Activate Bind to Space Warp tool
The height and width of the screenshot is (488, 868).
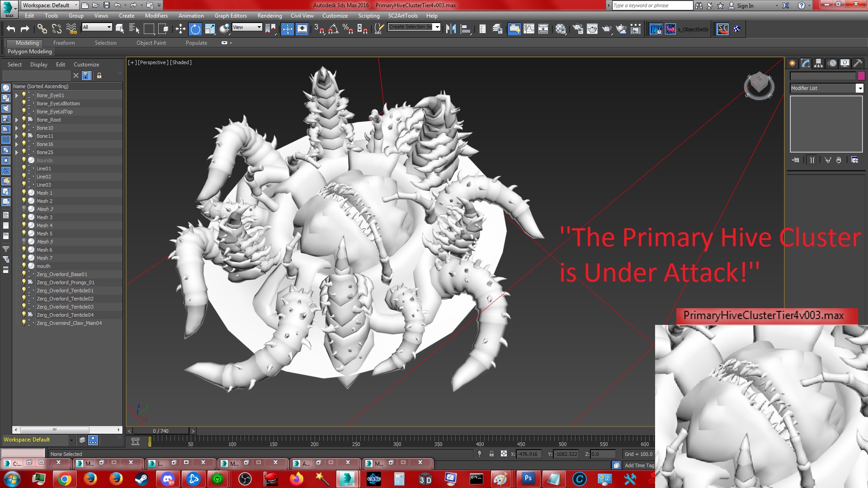[x=71, y=29]
